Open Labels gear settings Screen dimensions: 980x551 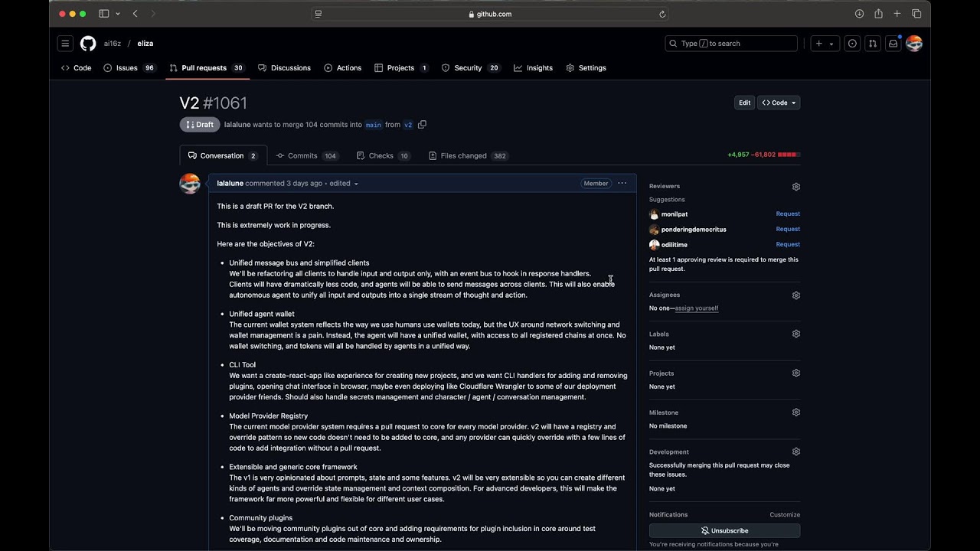coord(796,334)
